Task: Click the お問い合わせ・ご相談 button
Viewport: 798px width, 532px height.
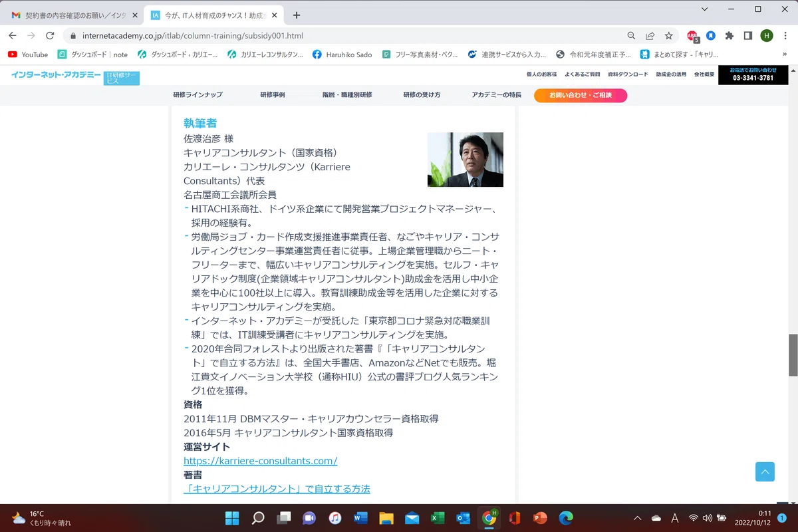Action: click(580, 96)
